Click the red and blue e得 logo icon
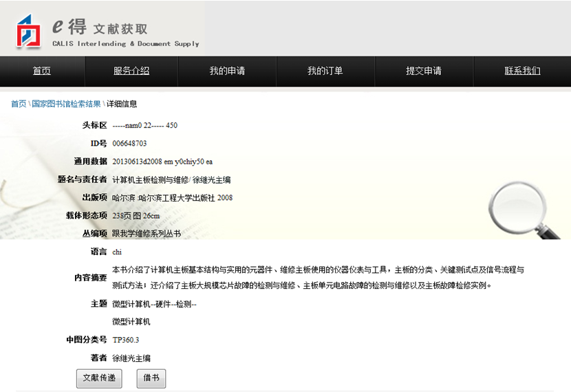 click(x=29, y=31)
